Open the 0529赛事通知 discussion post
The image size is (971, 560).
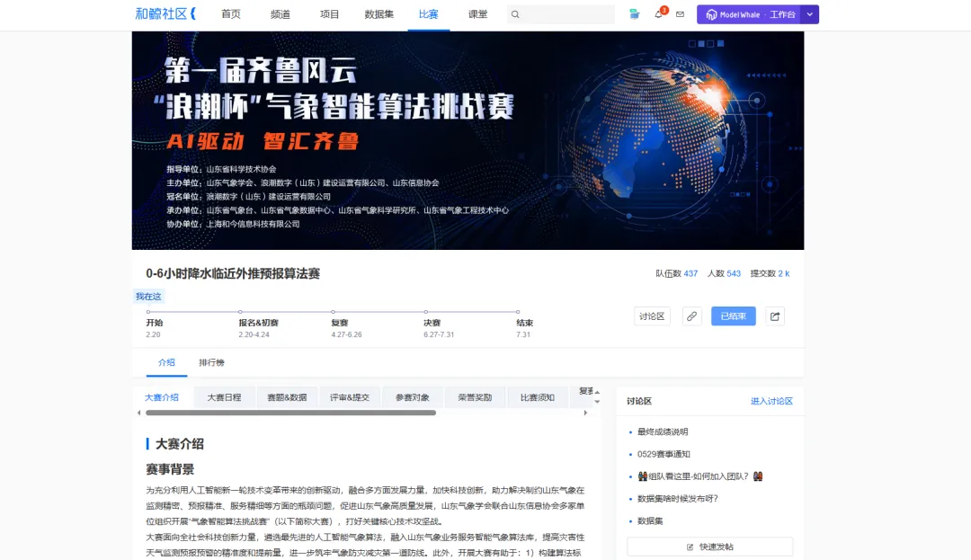click(x=664, y=454)
